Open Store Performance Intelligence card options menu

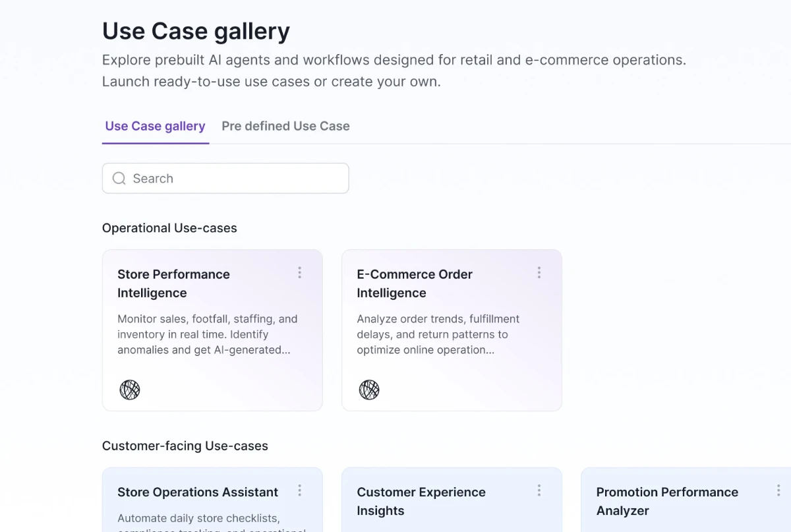coord(299,272)
